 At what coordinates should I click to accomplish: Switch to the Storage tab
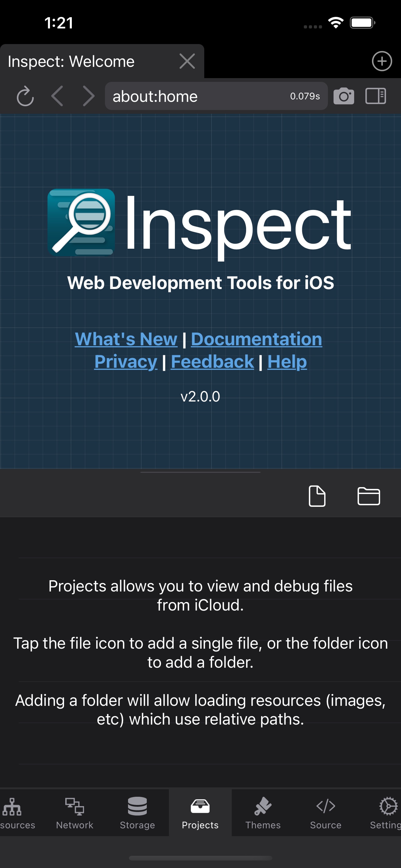point(137,812)
